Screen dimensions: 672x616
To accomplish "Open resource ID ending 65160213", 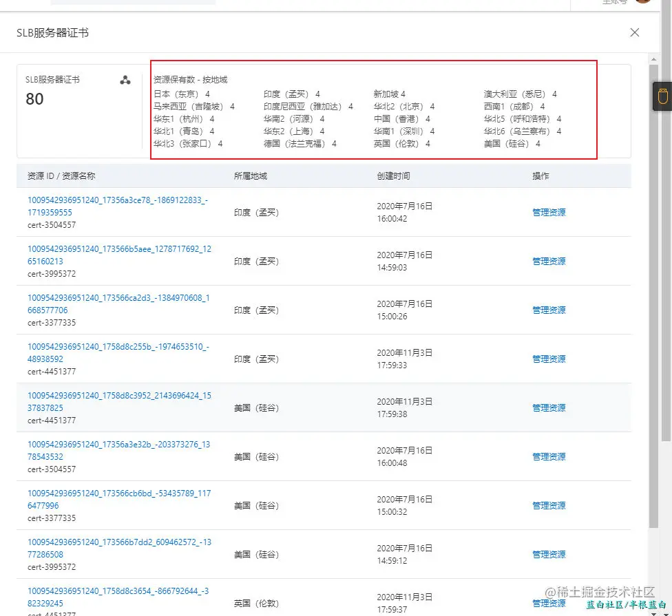I will click(x=119, y=255).
